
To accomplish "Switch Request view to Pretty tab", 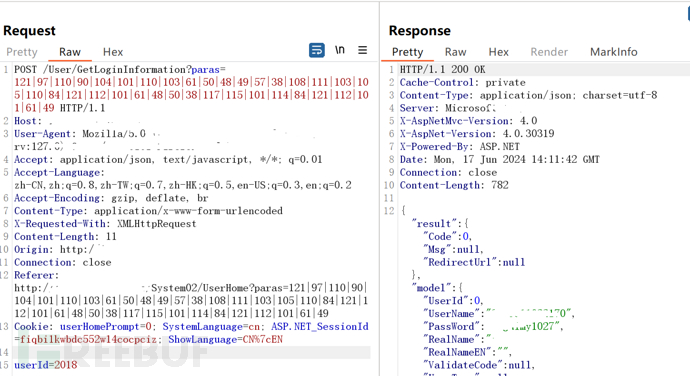I will [22, 52].
